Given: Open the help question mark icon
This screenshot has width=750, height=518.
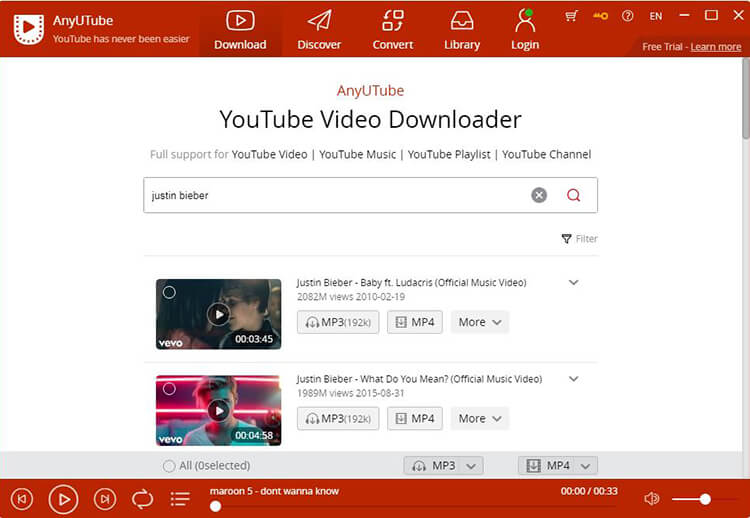Looking at the screenshot, I should click(628, 16).
